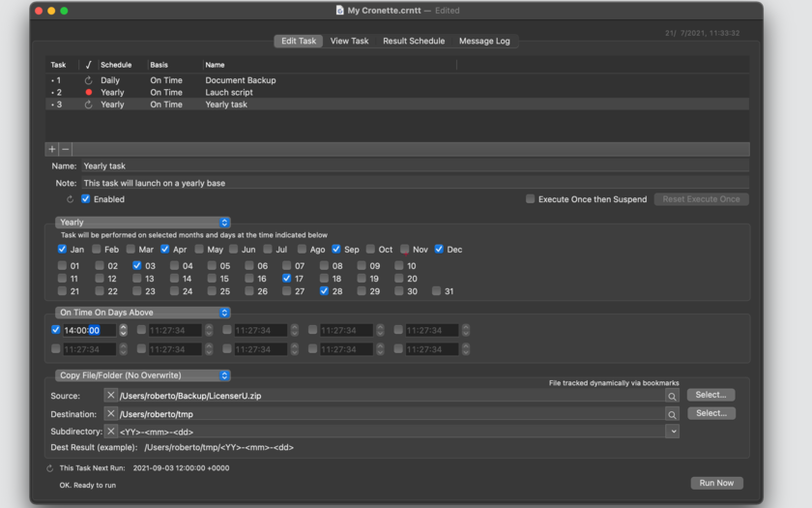Clear the Destination path with its X icon

(111, 414)
